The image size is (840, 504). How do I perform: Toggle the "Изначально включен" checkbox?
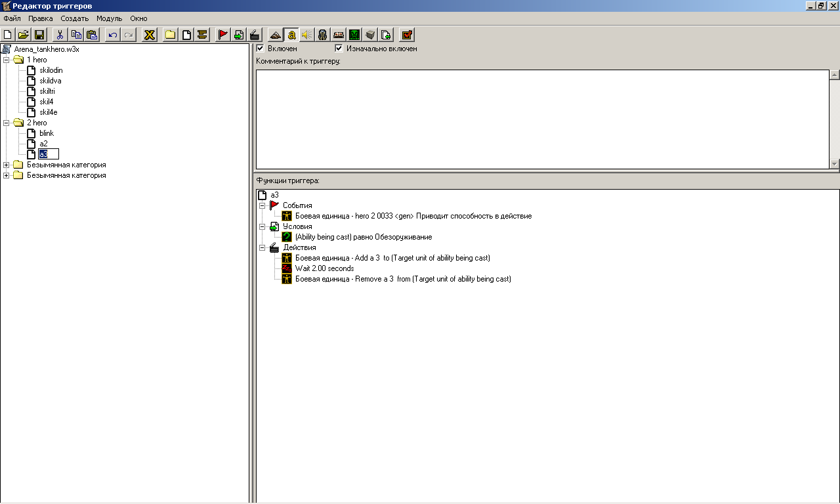(x=339, y=49)
